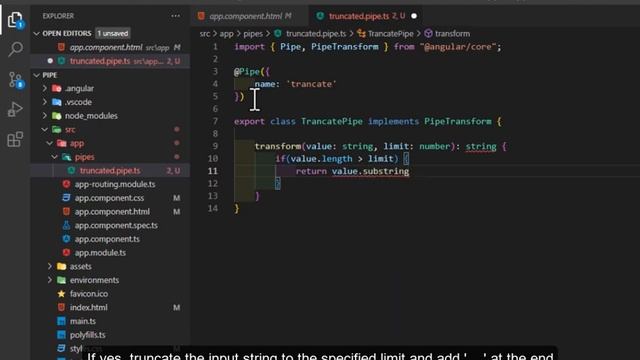Click the folder icon for node_modules
640x360 pixels.
(57, 116)
